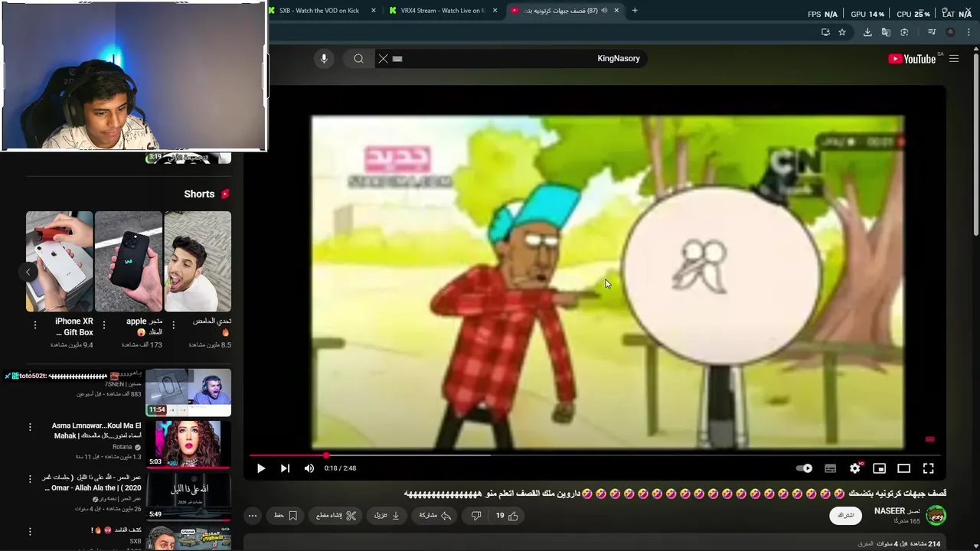Mute the video volume speaker icon
The height and width of the screenshot is (551, 980).
[309, 468]
